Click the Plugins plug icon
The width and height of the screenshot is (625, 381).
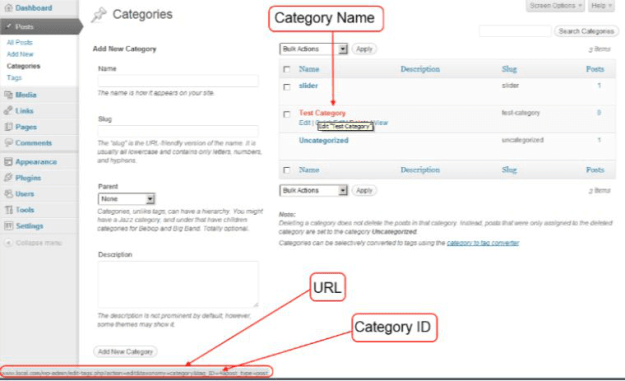pyautogui.click(x=8, y=178)
